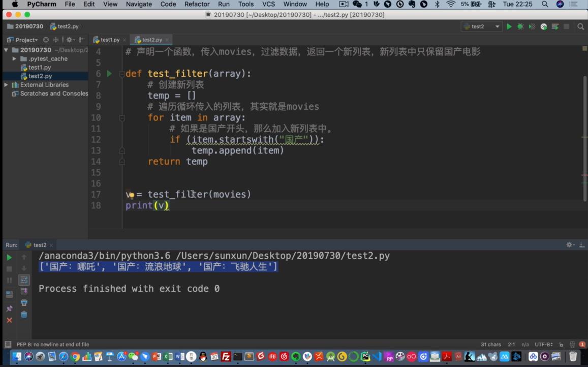Screen dimensions: 588x367
Task: Close the Run panel with red X
Action: 9,320
